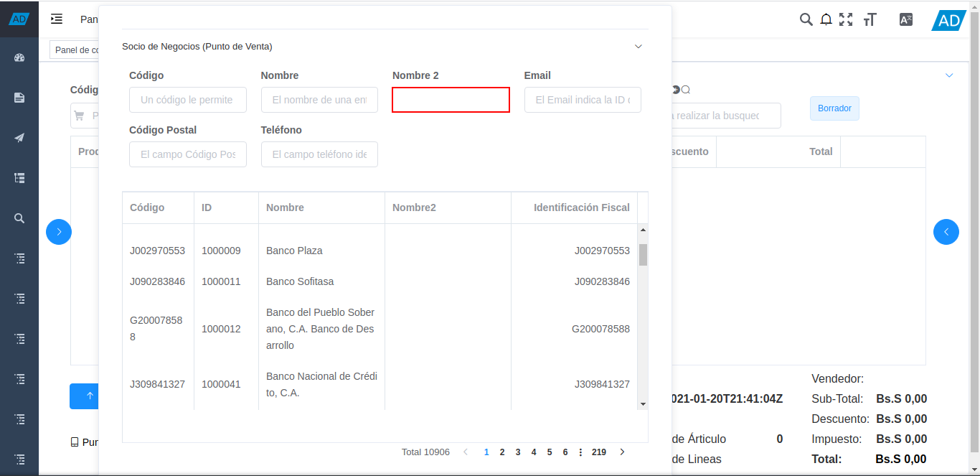Toggle the sidebar collapse hamburger icon
980x476 pixels.
(57, 19)
